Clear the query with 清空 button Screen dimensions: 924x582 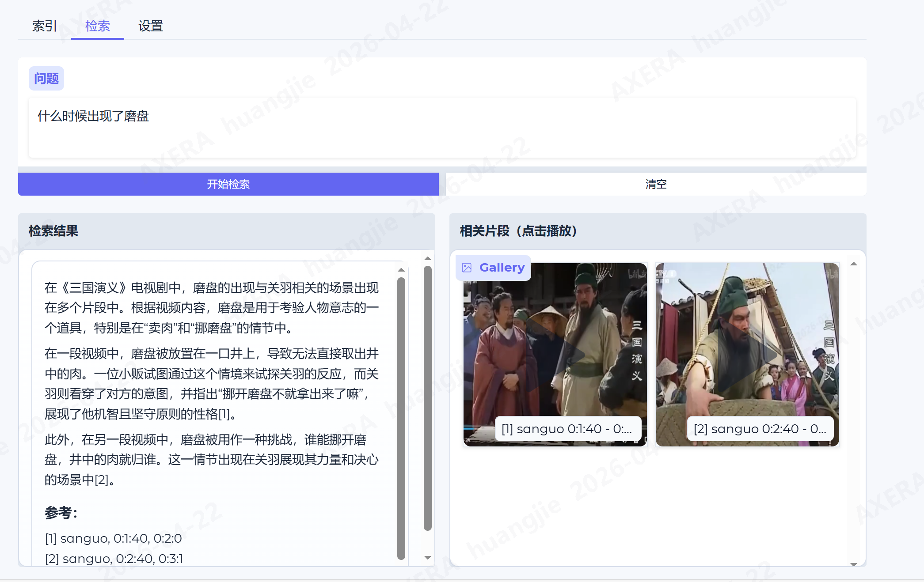656,184
